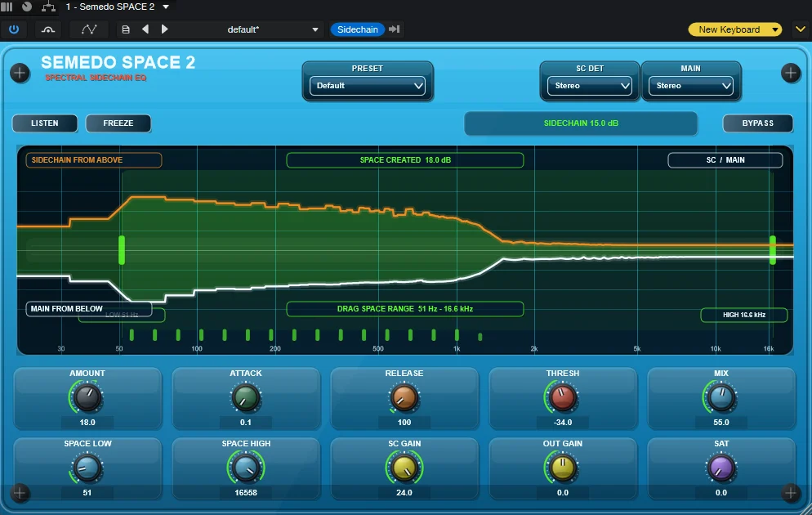The image size is (812, 515).
Task: Click the SPACE LOW value field 51
Action: click(87, 493)
